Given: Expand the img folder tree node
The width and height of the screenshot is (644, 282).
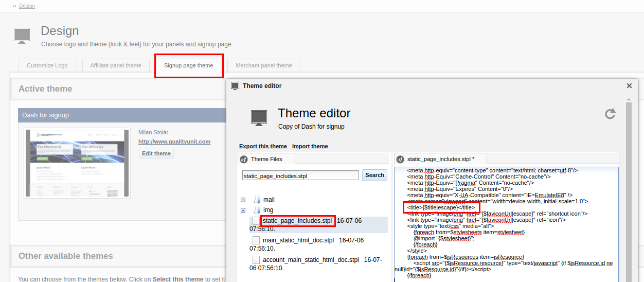Looking at the screenshot, I should click(x=243, y=210).
